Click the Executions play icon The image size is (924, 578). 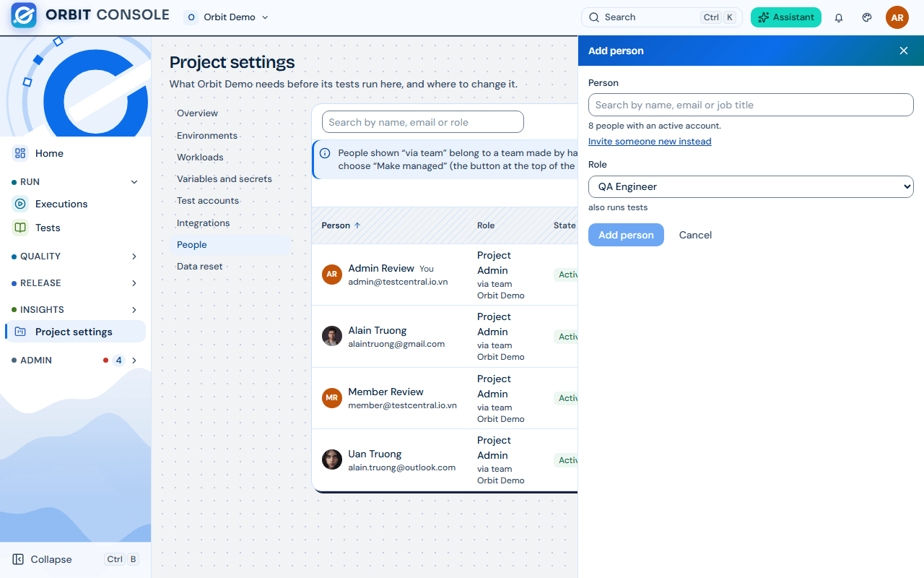point(20,204)
